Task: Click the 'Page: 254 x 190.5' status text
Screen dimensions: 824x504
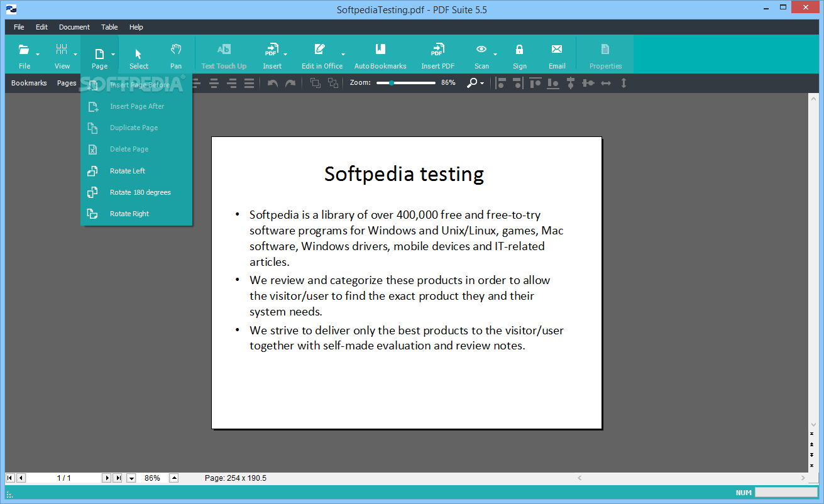Action: [236, 478]
